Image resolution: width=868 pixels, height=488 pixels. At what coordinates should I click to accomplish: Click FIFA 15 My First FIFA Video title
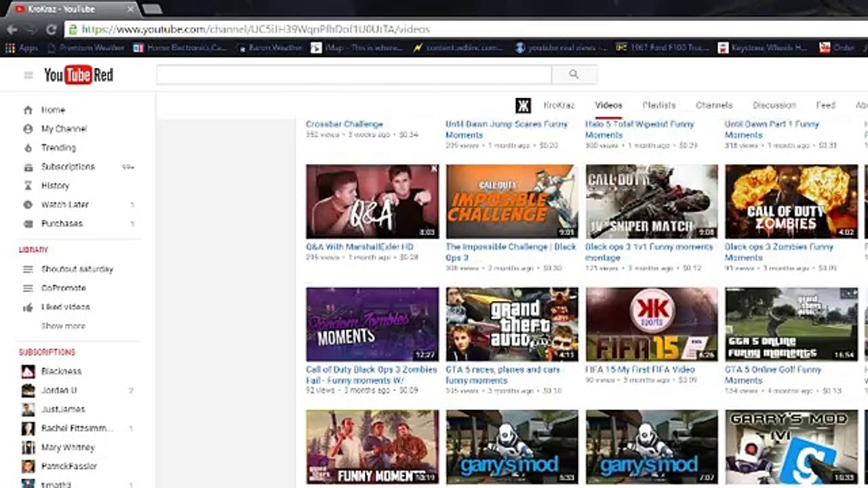pyautogui.click(x=639, y=369)
